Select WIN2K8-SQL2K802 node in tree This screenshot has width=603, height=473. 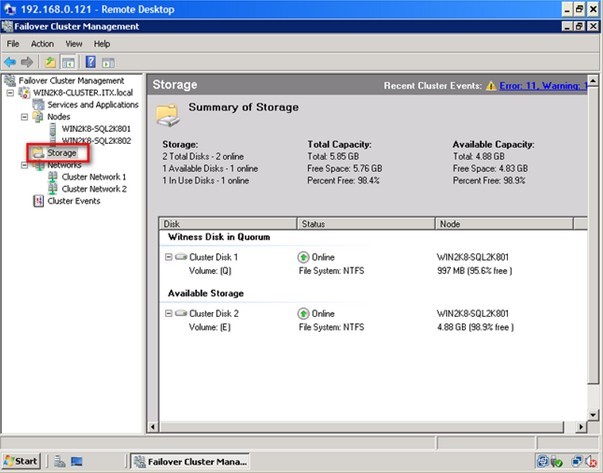pyautogui.click(x=97, y=141)
